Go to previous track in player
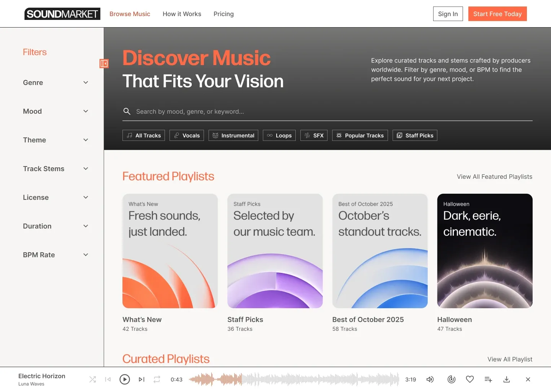The image size is (551, 392). 108,379
